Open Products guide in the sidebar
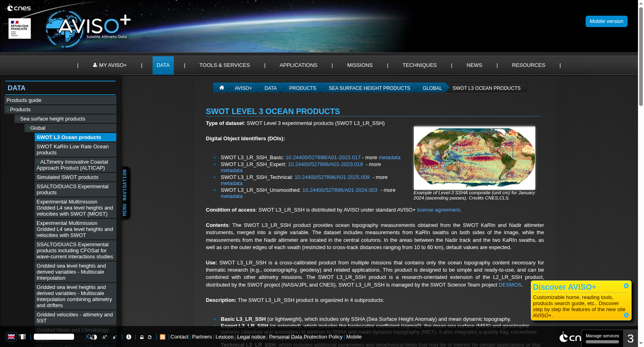 [x=60, y=100]
